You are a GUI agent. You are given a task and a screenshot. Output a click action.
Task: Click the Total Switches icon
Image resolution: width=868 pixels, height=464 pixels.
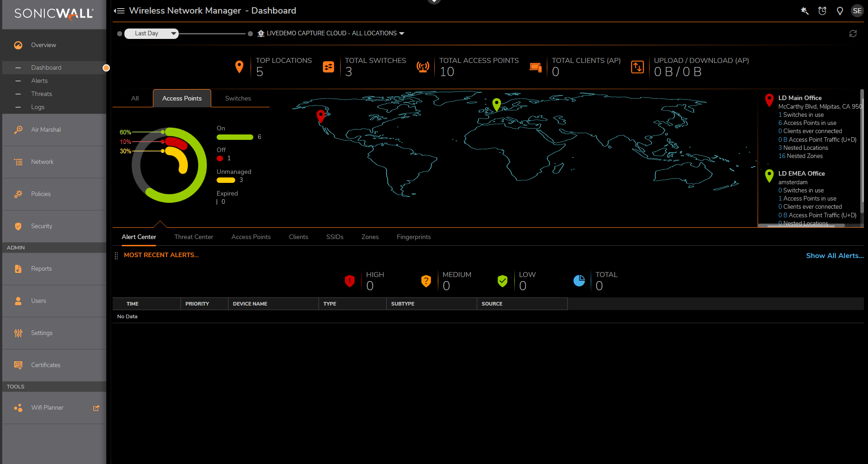[x=328, y=67]
